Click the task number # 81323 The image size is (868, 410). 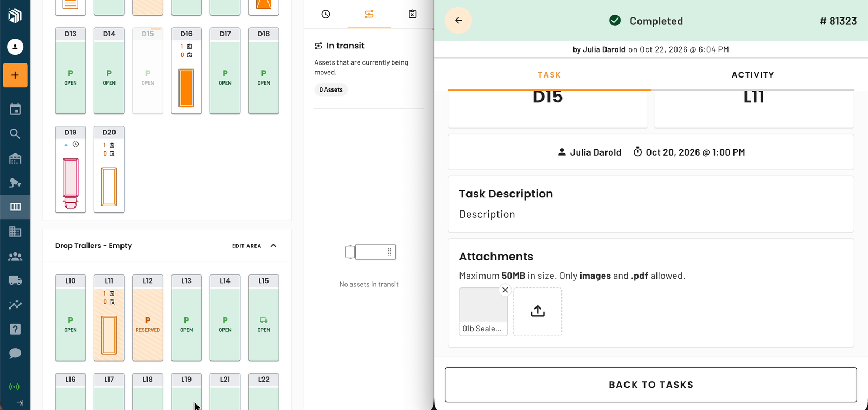coord(838,21)
